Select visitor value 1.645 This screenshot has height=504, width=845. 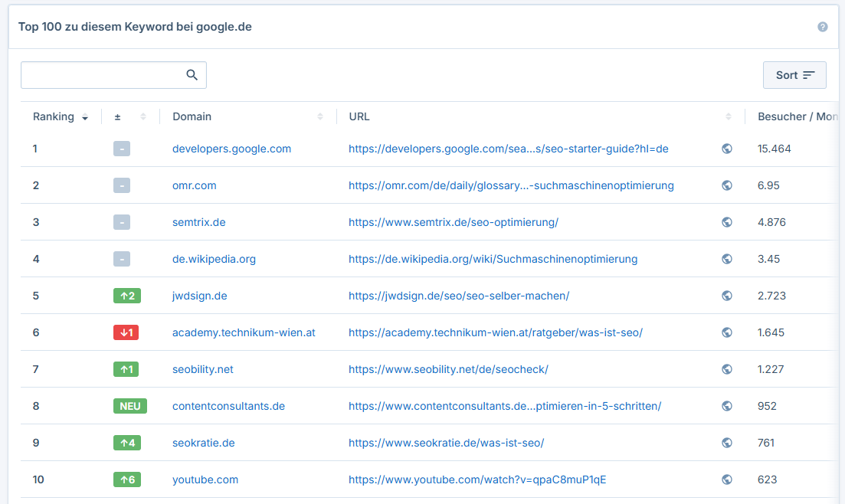pyautogui.click(x=771, y=332)
